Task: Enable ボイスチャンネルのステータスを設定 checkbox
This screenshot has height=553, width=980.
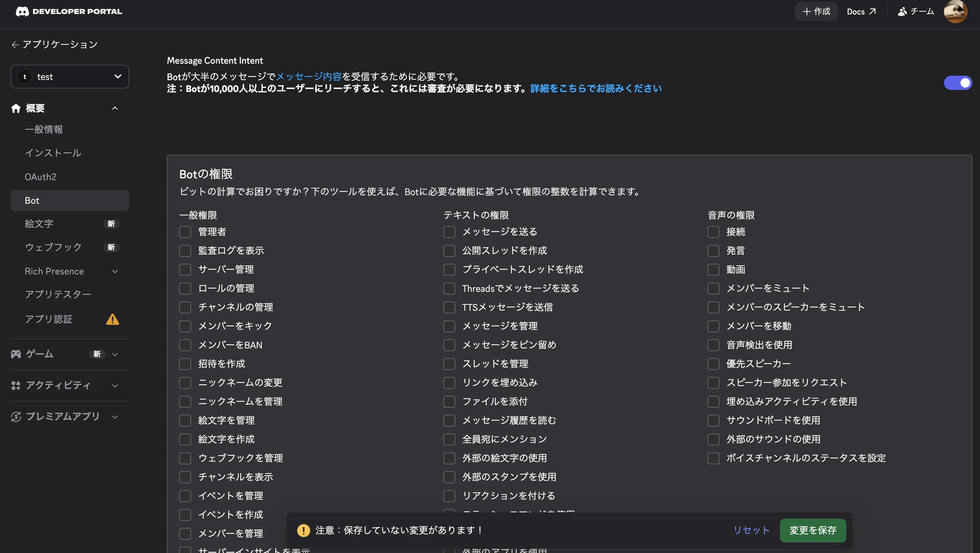Action: pyautogui.click(x=713, y=458)
